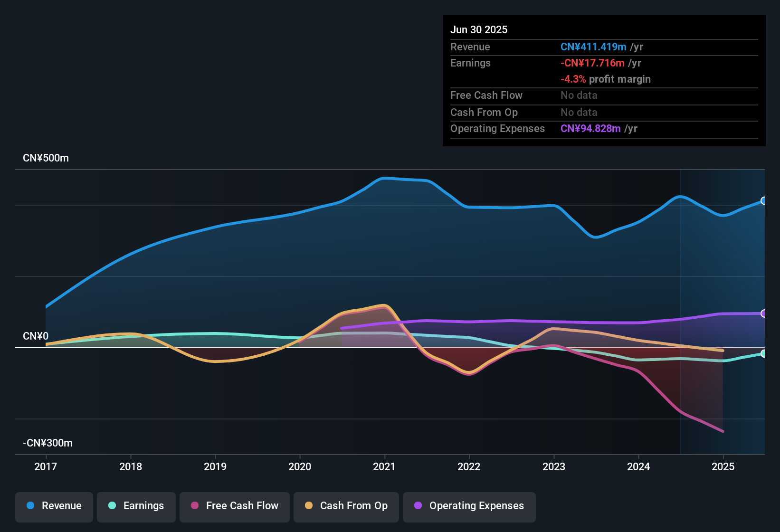The image size is (780, 532).
Task: Click the CN¥411.419m revenue value in tooltip
Action: coord(593,47)
